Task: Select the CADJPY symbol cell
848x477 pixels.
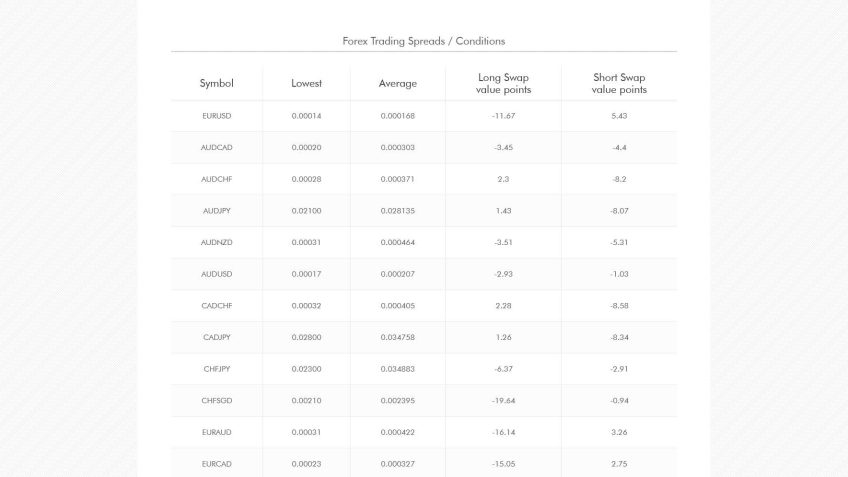Action: [216, 338]
